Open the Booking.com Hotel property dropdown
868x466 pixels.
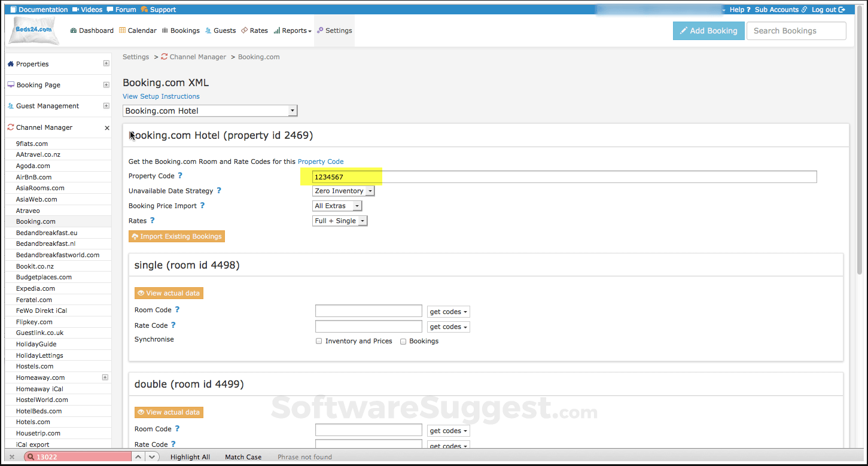point(209,111)
